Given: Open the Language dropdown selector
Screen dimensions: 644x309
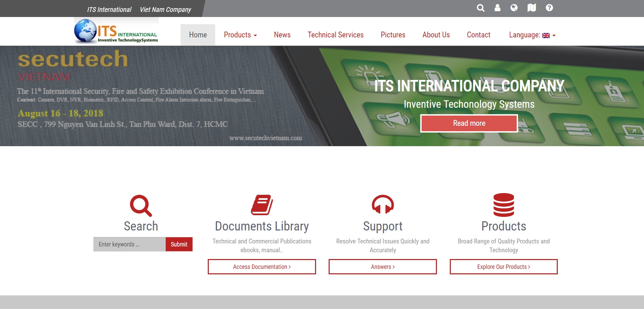Looking at the screenshot, I should [532, 35].
